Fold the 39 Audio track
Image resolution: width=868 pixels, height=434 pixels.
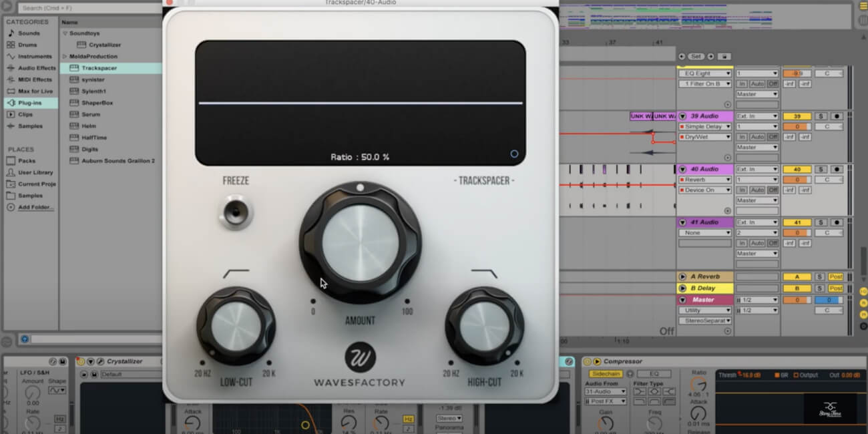pyautogui.click(x=683, y=116)
